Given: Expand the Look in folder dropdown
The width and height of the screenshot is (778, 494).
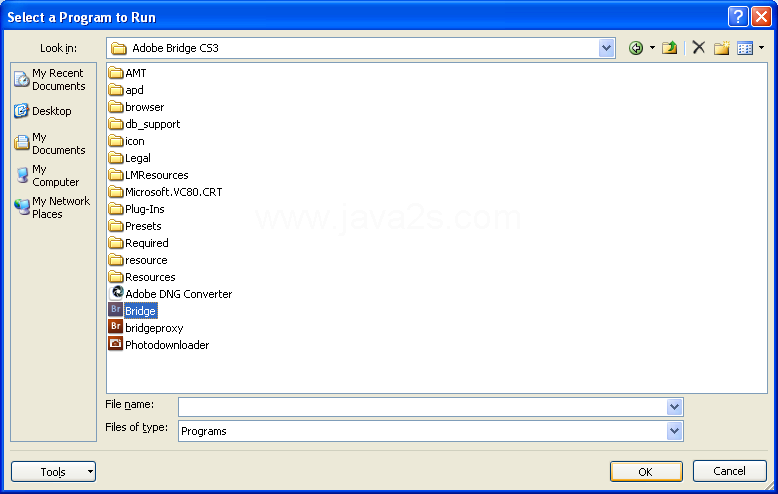Looking at the screenshot, I should click(x=606, y=48).
